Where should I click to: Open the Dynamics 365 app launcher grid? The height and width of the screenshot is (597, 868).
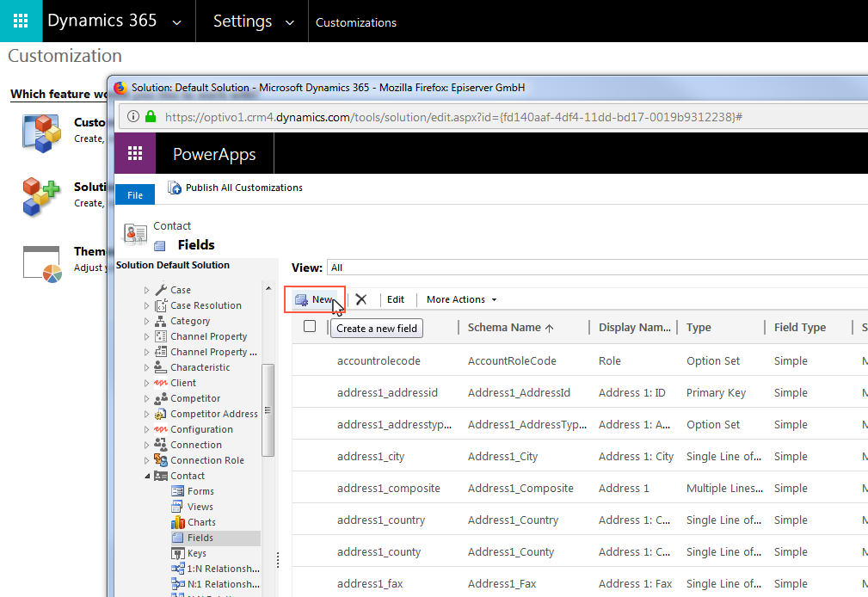click(x=21, y=21)
